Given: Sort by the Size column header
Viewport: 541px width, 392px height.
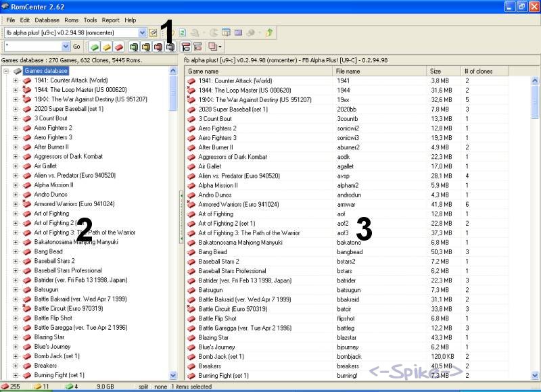Looking at the screenshot, I should 444,72.
